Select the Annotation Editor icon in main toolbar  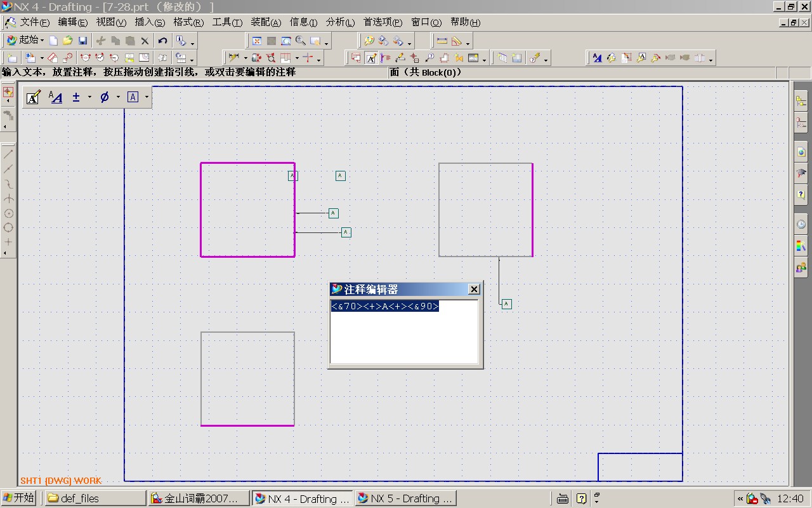pyautogui.click(x=371, y=58)
